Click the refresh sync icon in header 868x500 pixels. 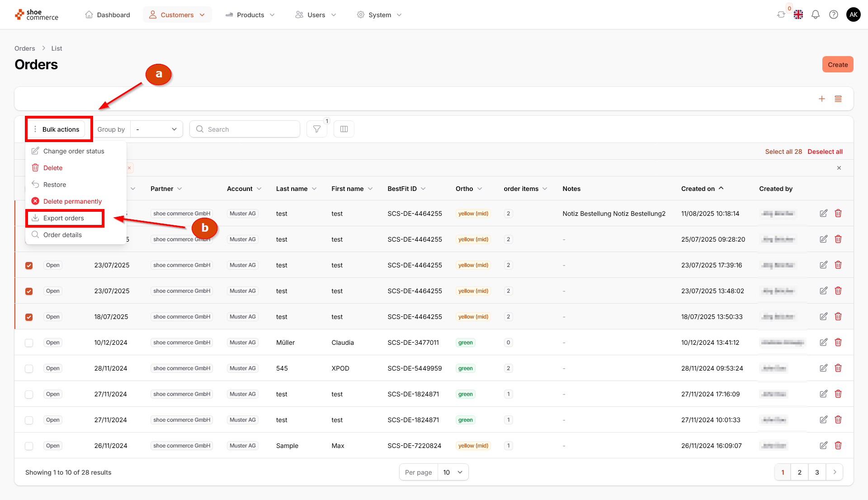[x=781, y=15]
